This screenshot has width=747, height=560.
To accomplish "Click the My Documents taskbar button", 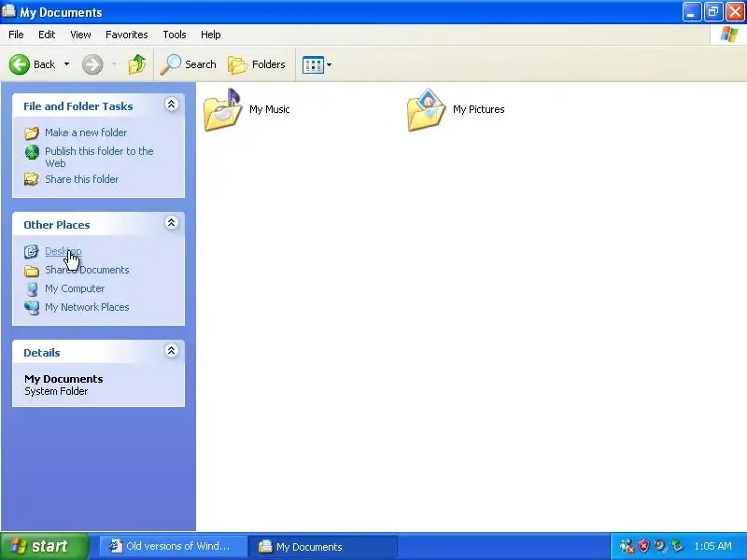I will coord(323,547).
